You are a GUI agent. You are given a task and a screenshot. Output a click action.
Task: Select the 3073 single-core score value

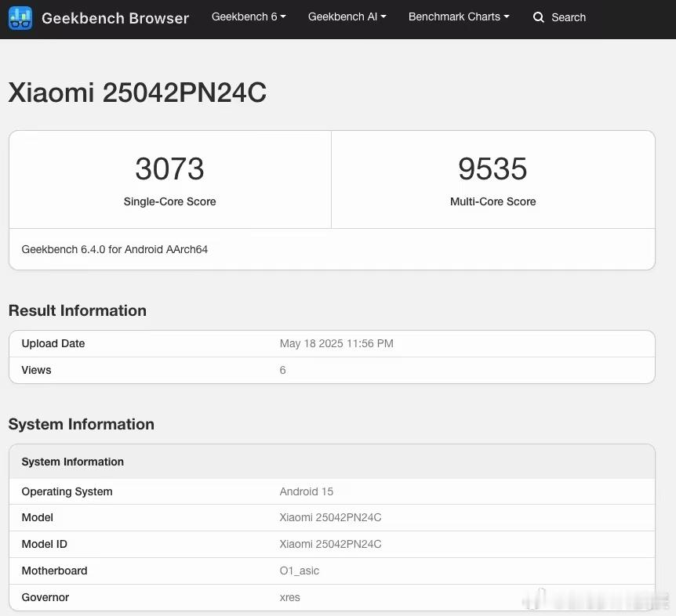tap(169, 168)
